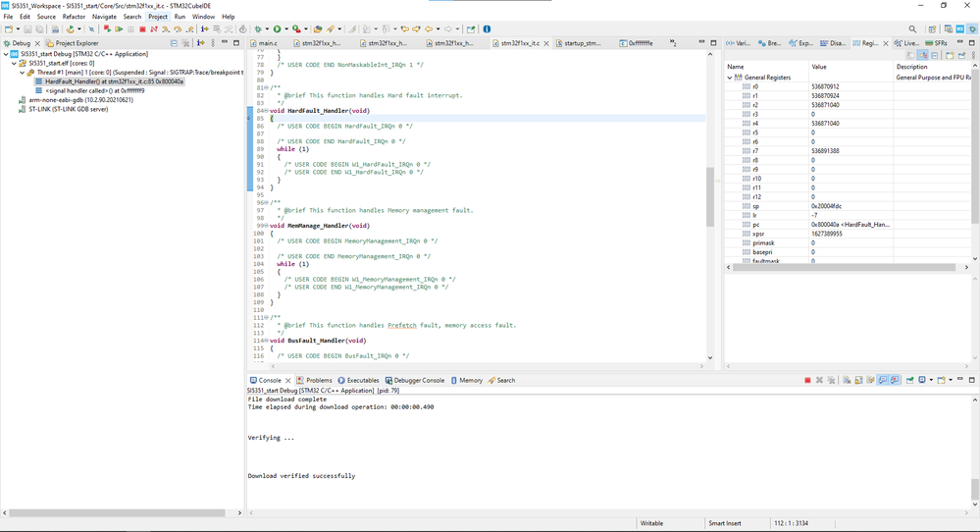
Task: Open the Run button dropdown arrow
Action: click(286, 29)
